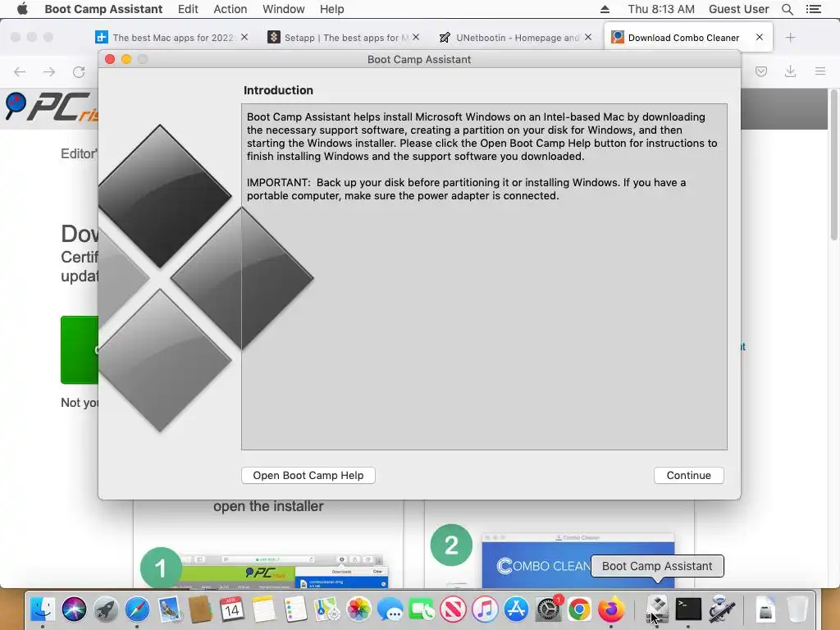The image size is (840, 630).
Task: Open Calendar icon showing 14 in Dock
Action: tap(231, 609)
